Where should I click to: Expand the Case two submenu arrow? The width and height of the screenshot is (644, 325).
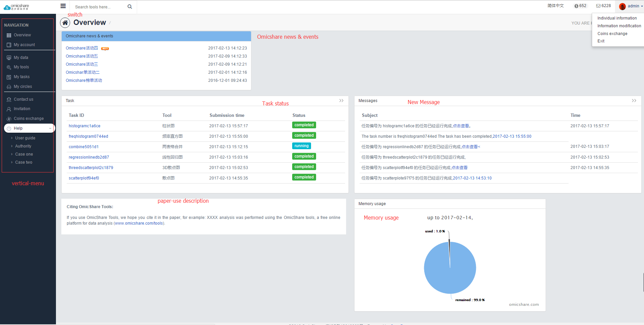click(x=12, y=162)
